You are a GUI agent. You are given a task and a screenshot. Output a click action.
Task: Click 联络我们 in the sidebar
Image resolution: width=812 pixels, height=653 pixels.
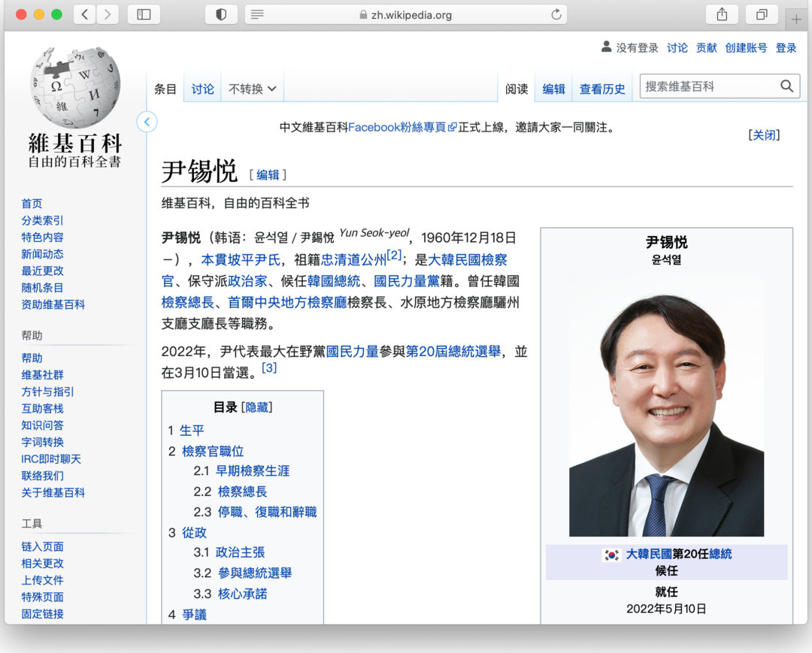point(42,476)
